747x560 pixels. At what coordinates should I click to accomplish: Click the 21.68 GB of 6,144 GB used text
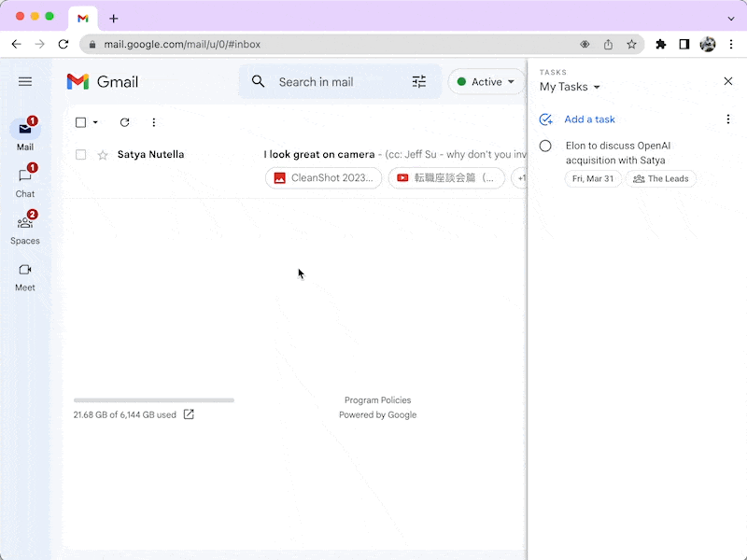[125, 414]
